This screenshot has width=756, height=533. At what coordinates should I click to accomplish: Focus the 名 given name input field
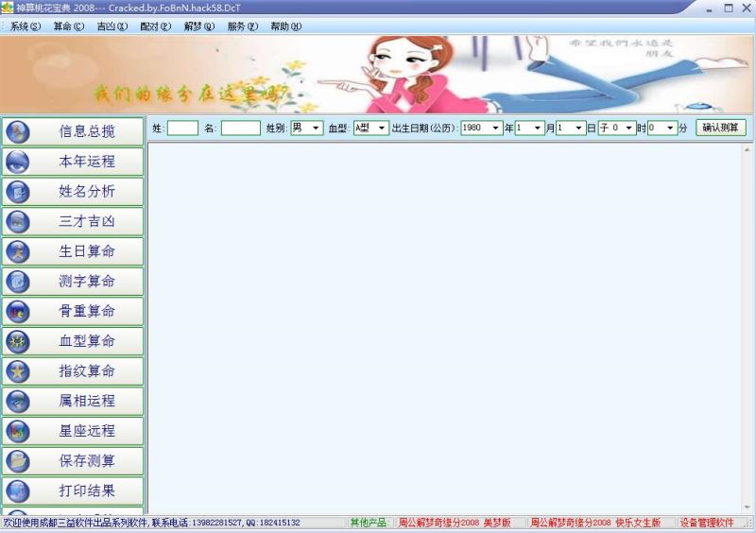pyautogui.click(x=241, y=128)
